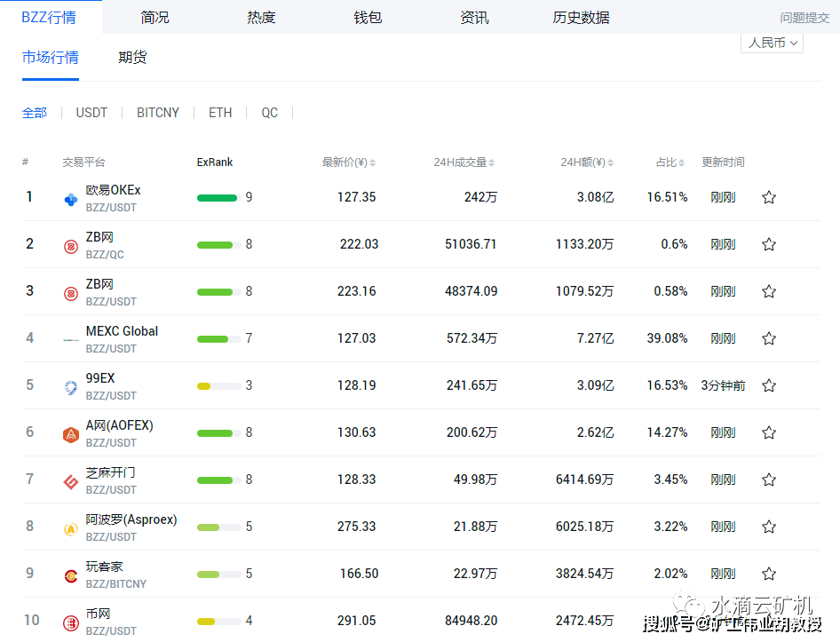This screenshot has width=840, height=642.
Task: Click the OKEx exchange logo icon
Action: (71, 199)
